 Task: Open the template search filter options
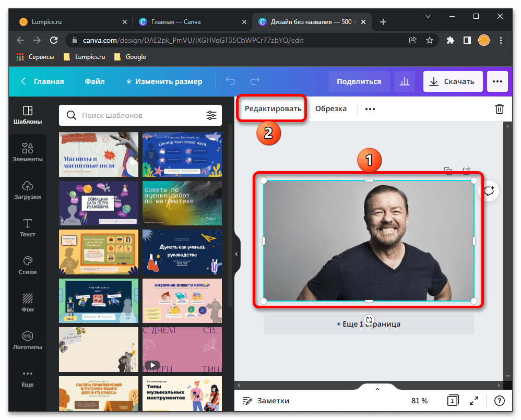(x=211, y=115)
